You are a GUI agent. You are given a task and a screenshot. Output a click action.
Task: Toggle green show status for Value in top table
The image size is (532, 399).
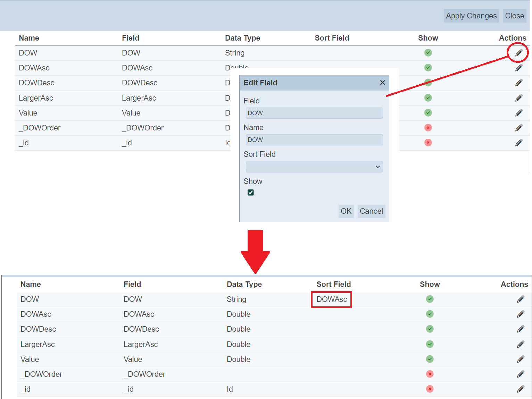428,113
